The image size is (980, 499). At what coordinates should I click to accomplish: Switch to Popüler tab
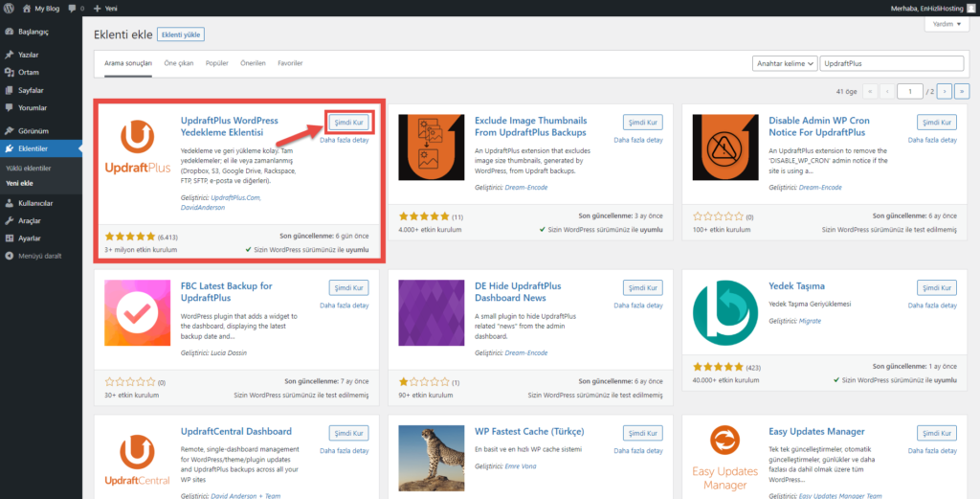coord(217,64)
